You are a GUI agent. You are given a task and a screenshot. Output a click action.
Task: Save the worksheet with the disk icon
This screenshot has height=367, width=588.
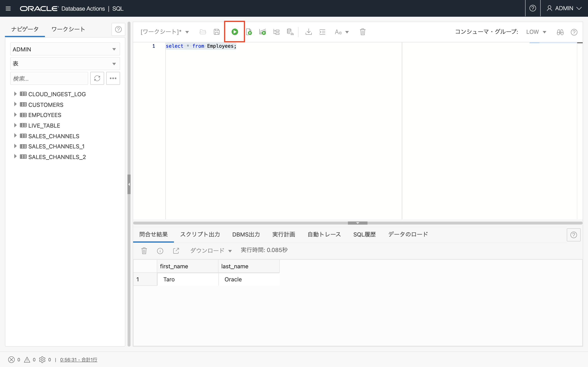pyautogui.click(x=216, y=32)
